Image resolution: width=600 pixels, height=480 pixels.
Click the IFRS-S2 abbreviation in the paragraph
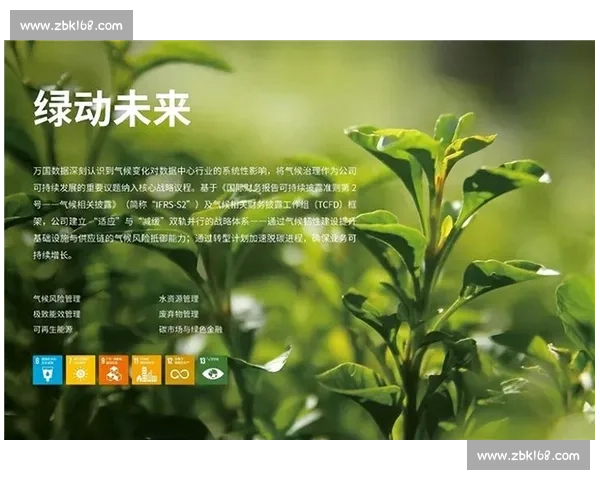click(171, 204)
